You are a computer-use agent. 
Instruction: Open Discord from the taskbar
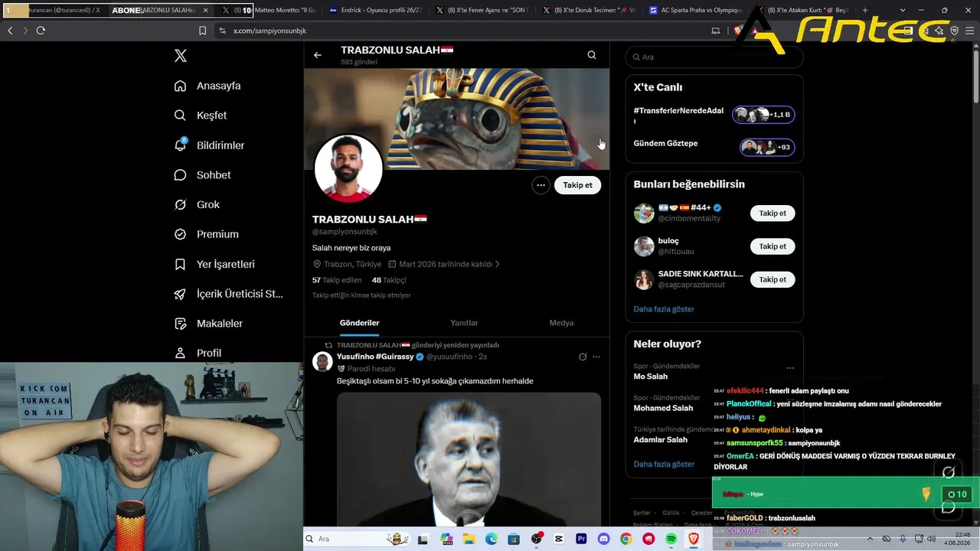[603, 539]
